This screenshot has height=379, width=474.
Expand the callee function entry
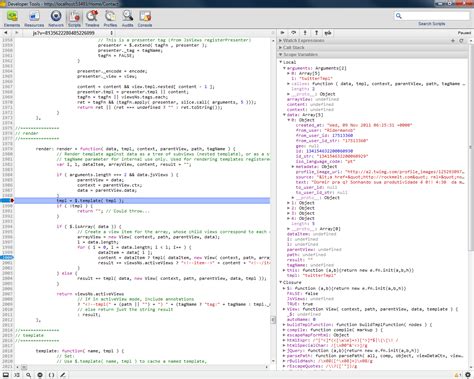point(289,84)
